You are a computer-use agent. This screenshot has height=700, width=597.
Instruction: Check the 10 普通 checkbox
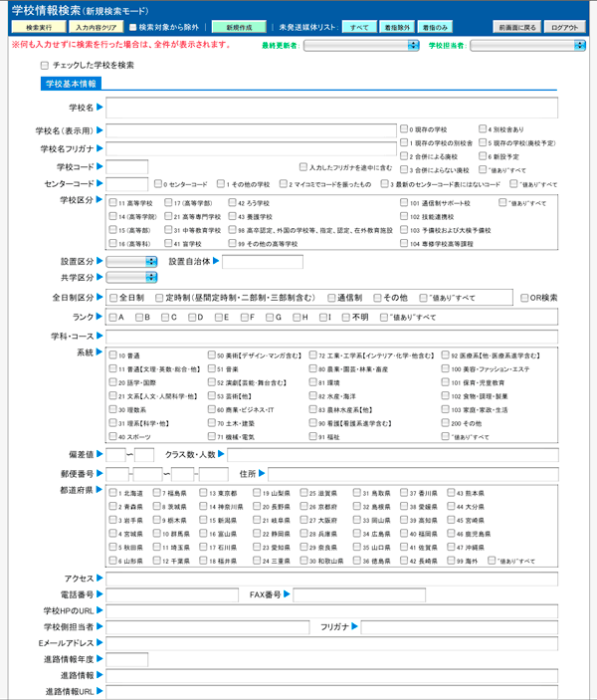(112, 355)
